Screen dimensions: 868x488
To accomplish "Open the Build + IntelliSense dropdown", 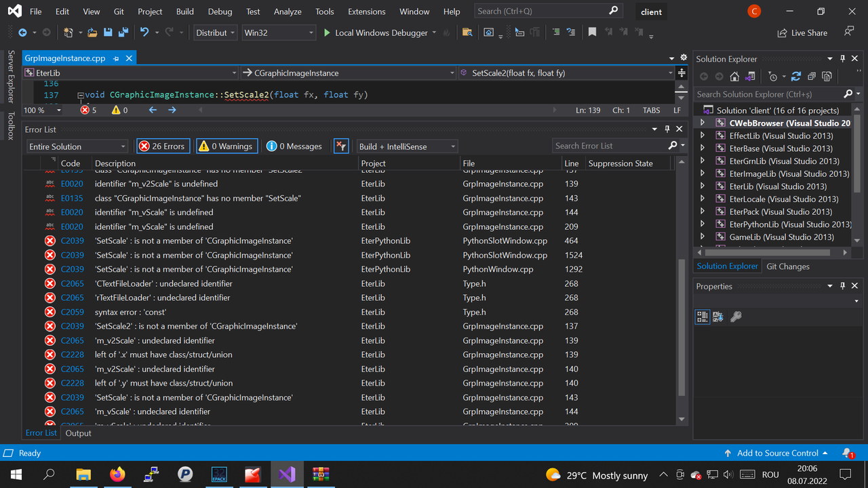I will coord(407,146).
